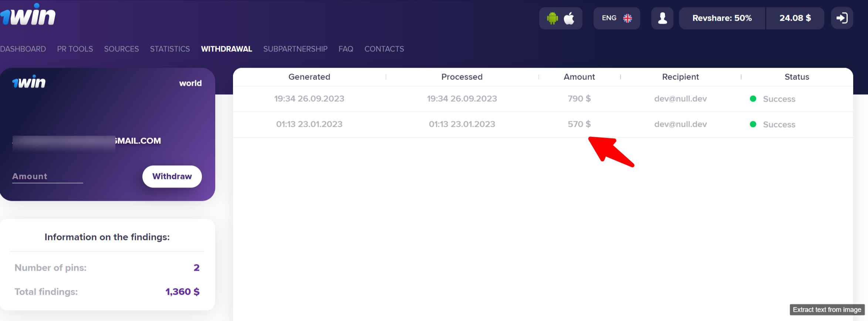Click the UK flag language icon

click(628, 18)
